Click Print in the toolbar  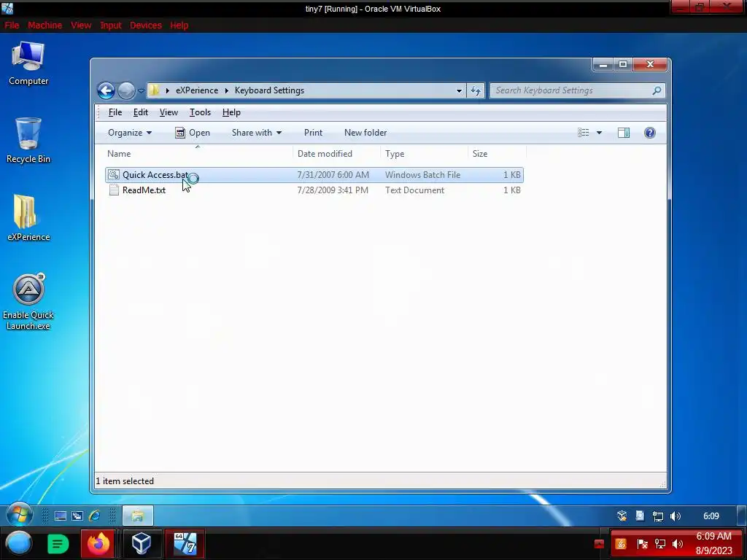point(313,133)
